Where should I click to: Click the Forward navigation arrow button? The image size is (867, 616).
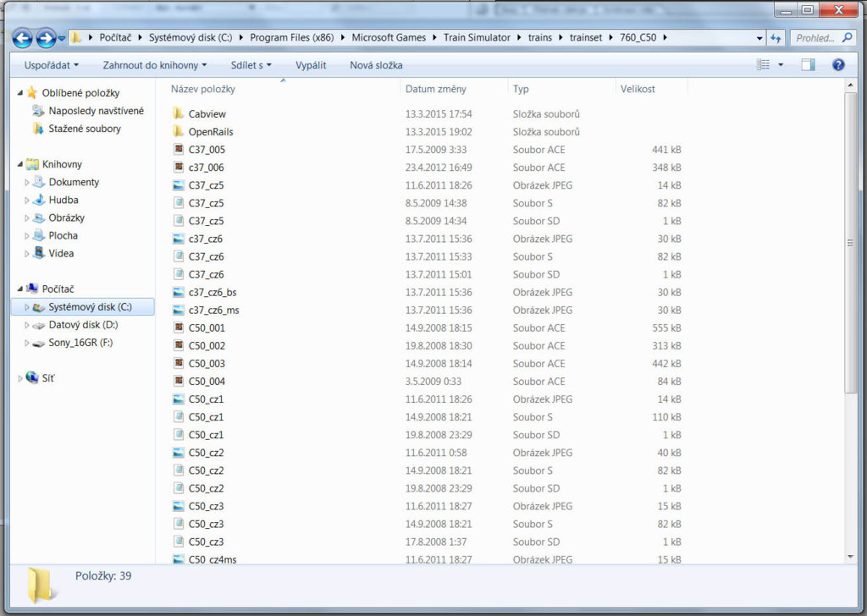pyautogui.click(x=46, y=38)
